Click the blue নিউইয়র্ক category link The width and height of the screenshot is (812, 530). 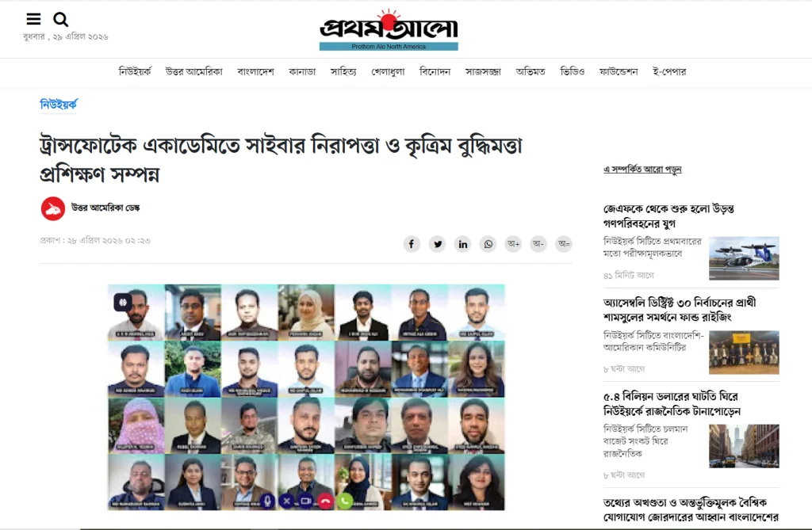click(59, 105)
